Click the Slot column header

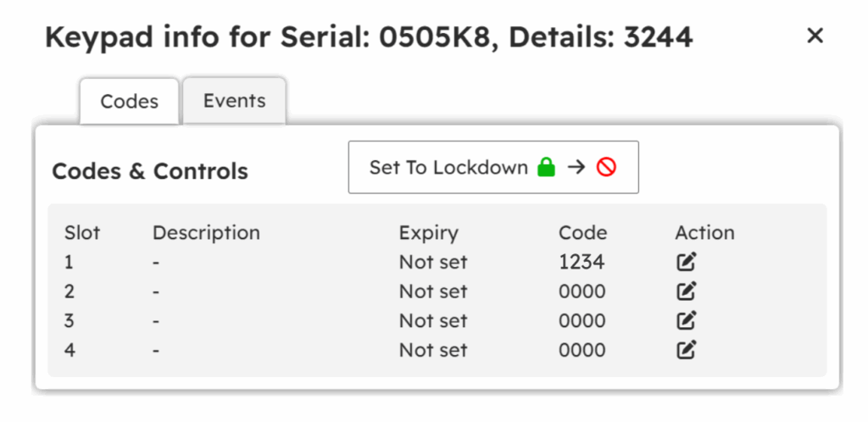tap(82, 233)
